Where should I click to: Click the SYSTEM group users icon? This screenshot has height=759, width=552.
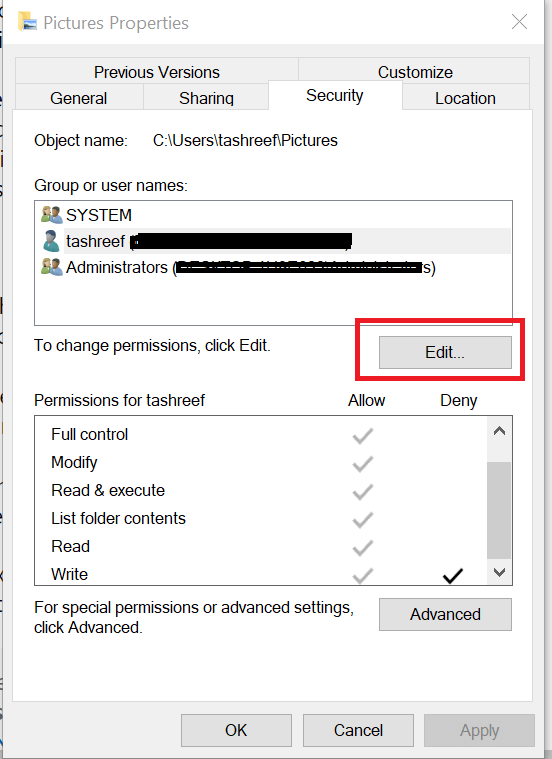[x=52, y=214]
